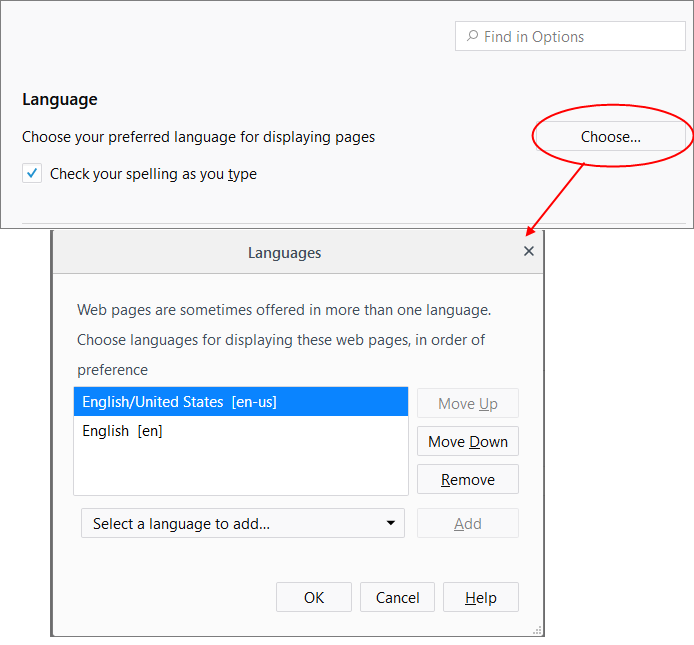This screenshot has height=645, width=694.
Task: Cancel the Languages dialog
Action: click(x=397, y=597)
